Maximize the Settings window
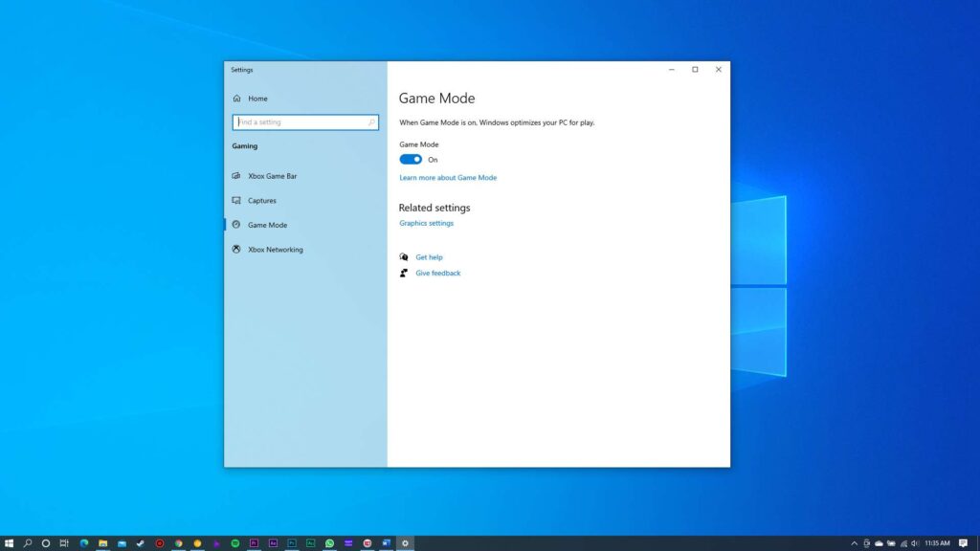 (x=695, y=69)
